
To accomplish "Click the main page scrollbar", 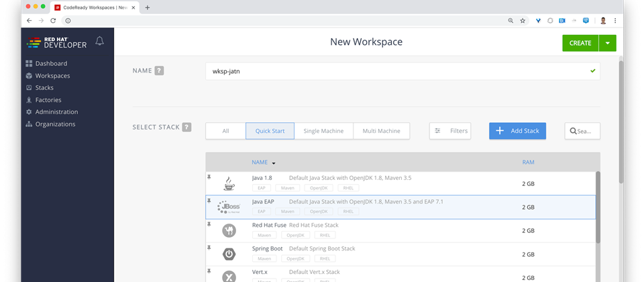I will [x=621, y=122].
